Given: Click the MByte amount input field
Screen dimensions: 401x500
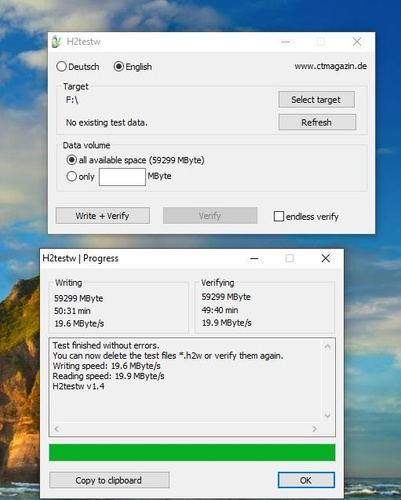Looking at the screenshot, I should [x=122, y=177].
